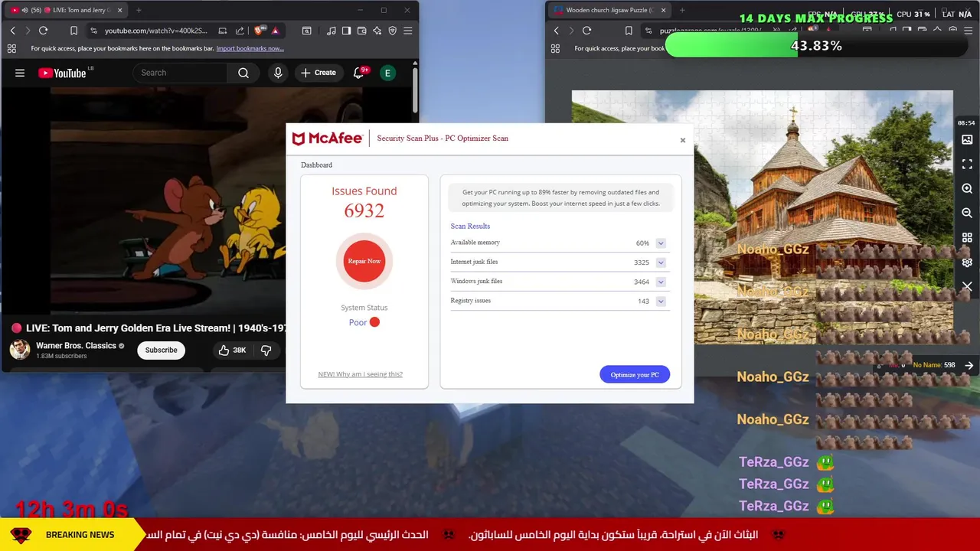Image resolution: width=980 pixels, height=551 pixels.
Task: Close the Tom and Jerry browser tab
Action: point(119,10)
